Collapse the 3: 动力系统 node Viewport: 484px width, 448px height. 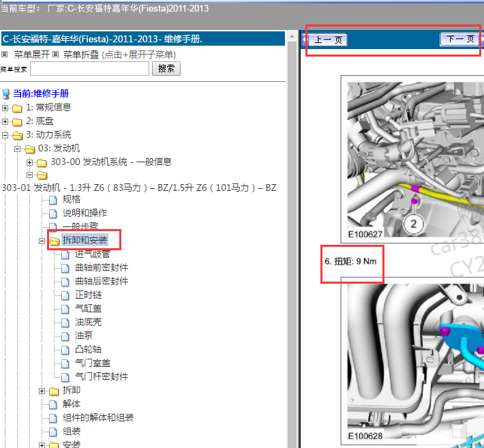pos(5,135)
